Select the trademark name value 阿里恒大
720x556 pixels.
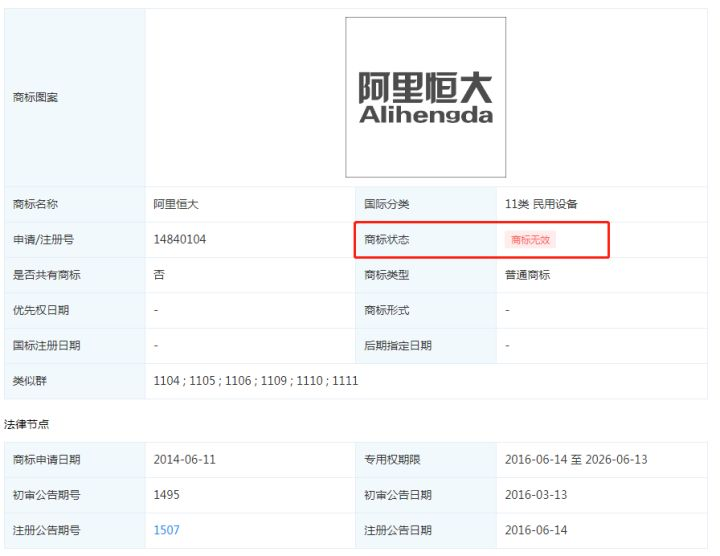176,204
